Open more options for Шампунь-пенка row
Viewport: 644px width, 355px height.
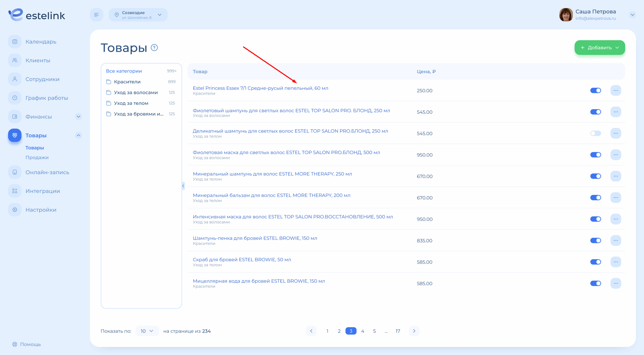[x=616, y=240]
